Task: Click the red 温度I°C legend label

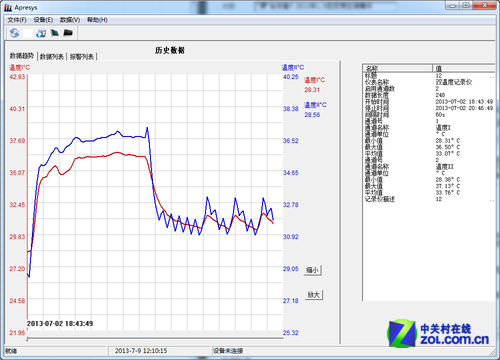Action: tap(314, 80)
